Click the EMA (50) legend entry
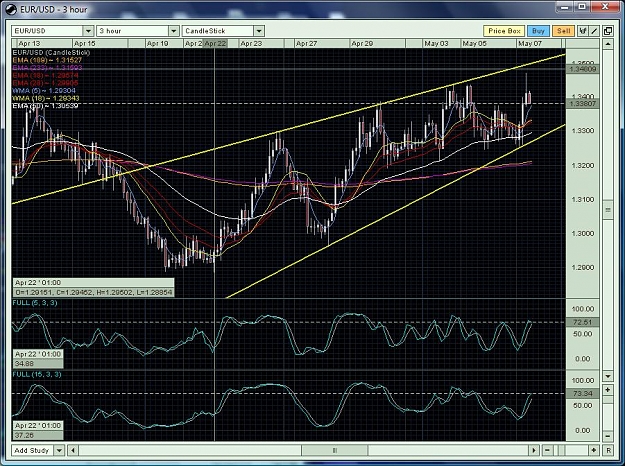This screenshot has width=625, height=466. point(45,106)
